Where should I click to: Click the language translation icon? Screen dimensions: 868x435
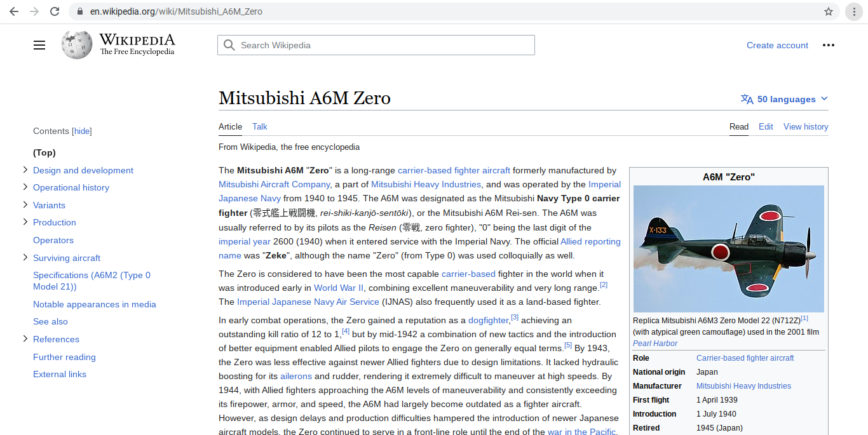pyautogui.click(x=747, y=99)
